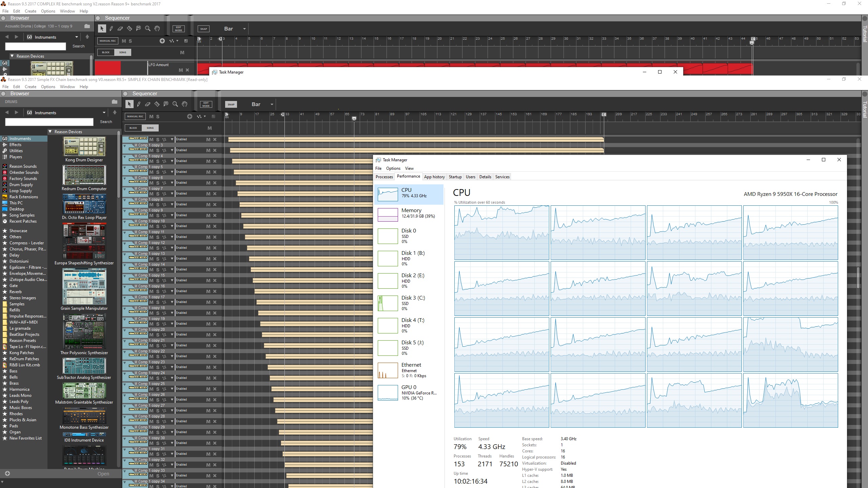Collapse Reason Devices section in front Browser
The image size is (868, 488).
(50, 131)
